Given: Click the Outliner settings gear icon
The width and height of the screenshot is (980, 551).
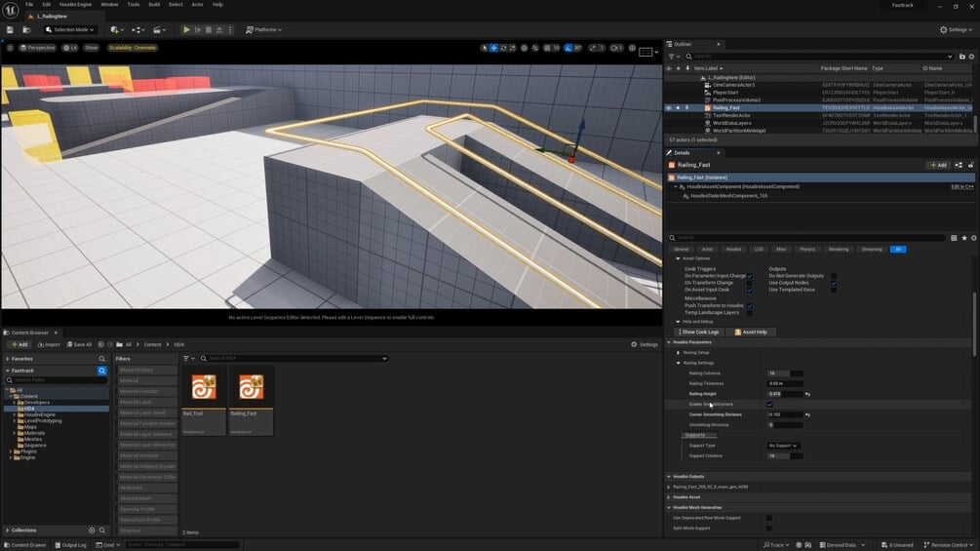Looking at the screenshot, I should coord(970,56).
